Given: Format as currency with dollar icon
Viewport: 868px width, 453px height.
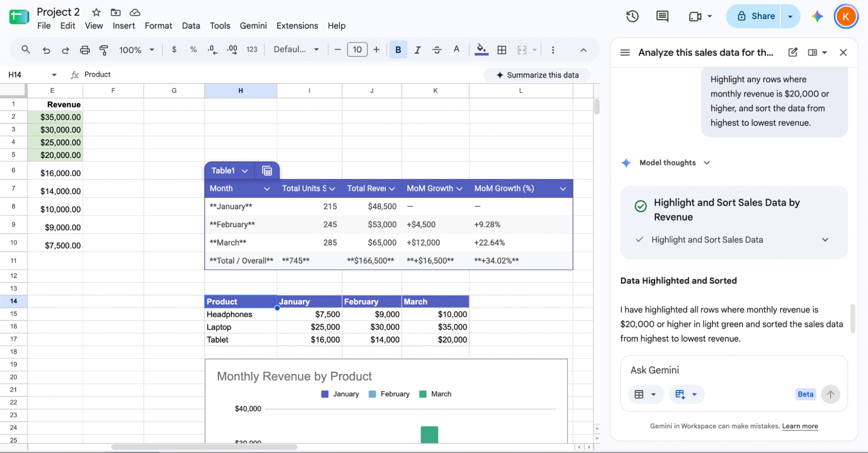Looking at the screenshot, I should [174, 50].
